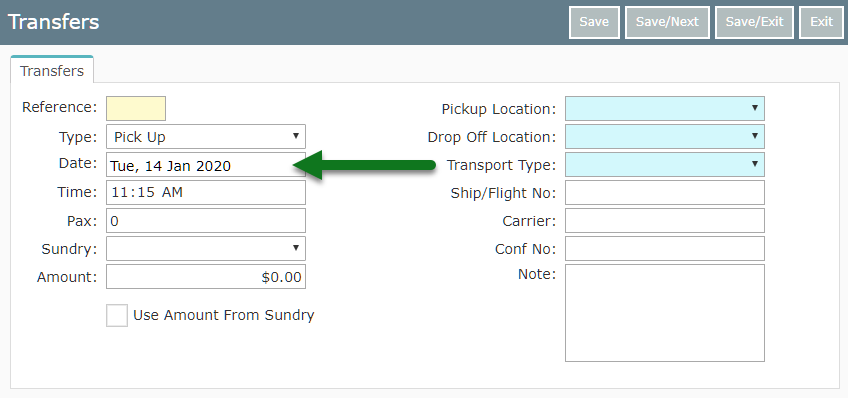
Task: Click the Carrier input field
Action: click(x=665, y=221)
